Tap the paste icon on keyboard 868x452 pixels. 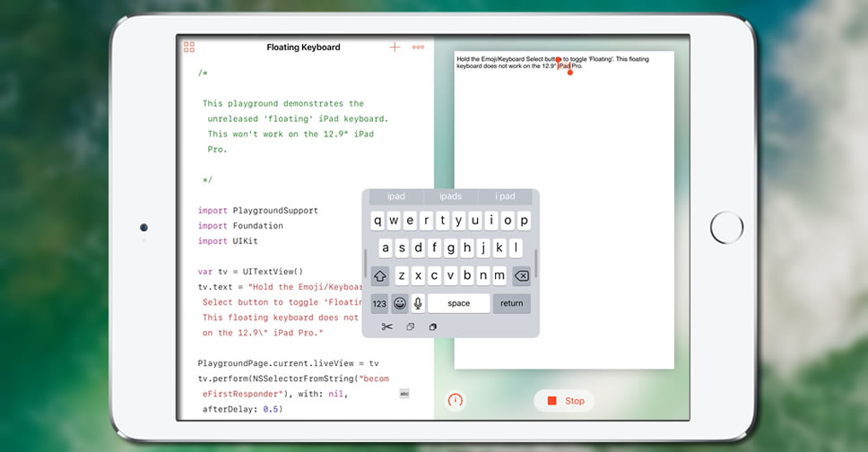pos(432,326)
